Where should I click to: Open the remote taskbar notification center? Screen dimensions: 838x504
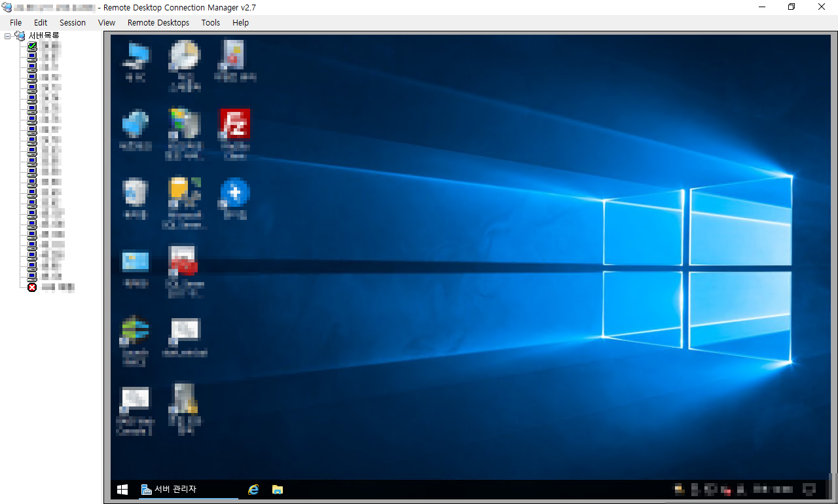[x=810, y=490]
